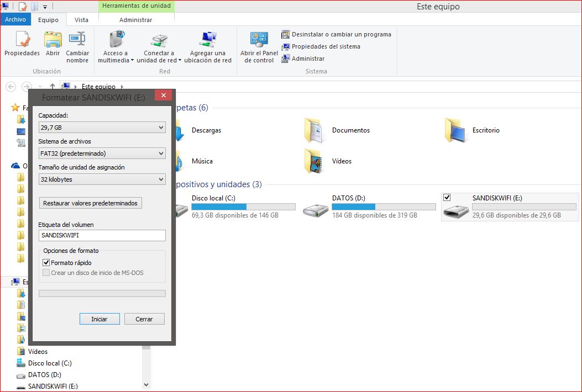Click Restaurar valores predeterminados button
The image size is (582, 392).
click(x=91, y=203)
